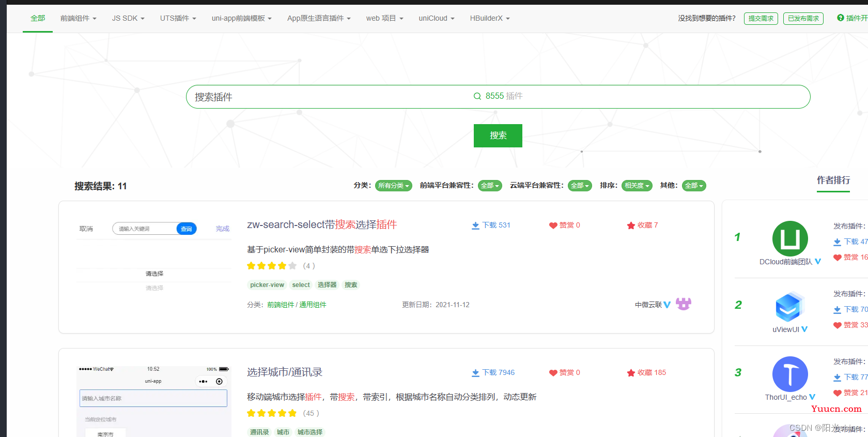Click the heart icon in uViewUI row
Viewport: 868px width, 437px height.
coord(838,325)
